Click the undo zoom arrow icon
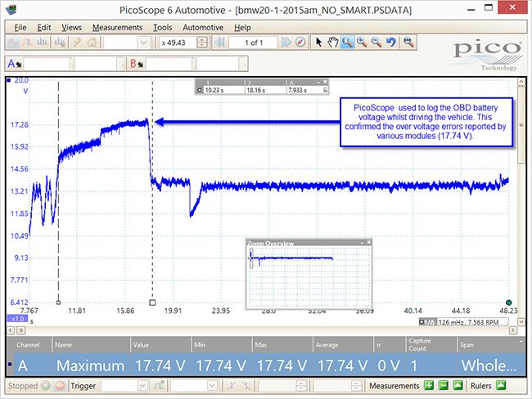 pos(391,43)
